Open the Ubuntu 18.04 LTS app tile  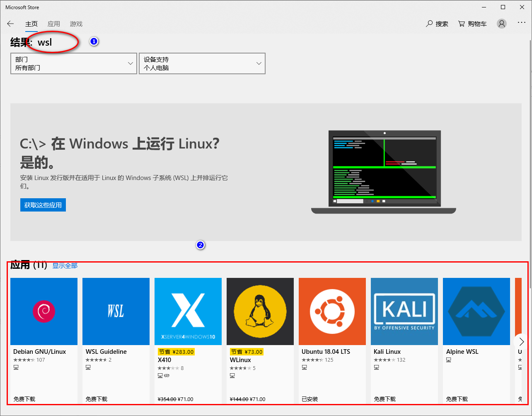[332, 311]
